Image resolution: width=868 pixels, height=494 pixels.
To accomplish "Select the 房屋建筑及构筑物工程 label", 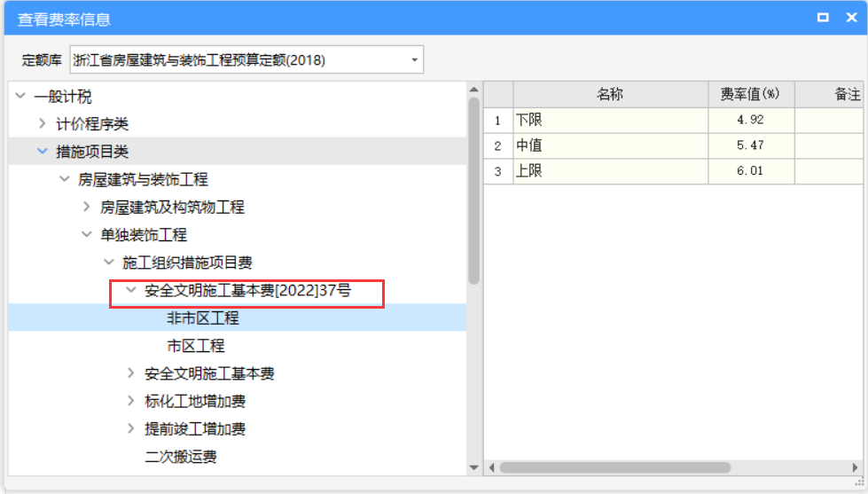I will pos(172,208).
